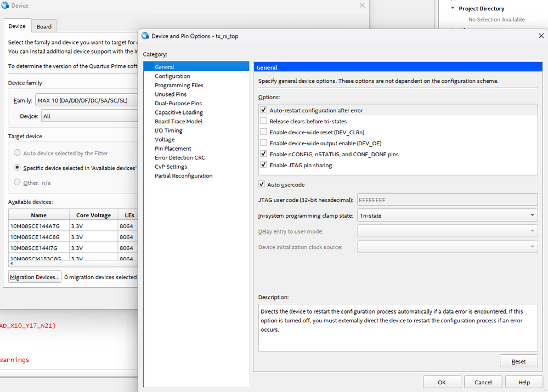The width and height of the screenshot is (548, 392).
Task: Open the Device filter dropdown showing All
Action: click(89, 116)
